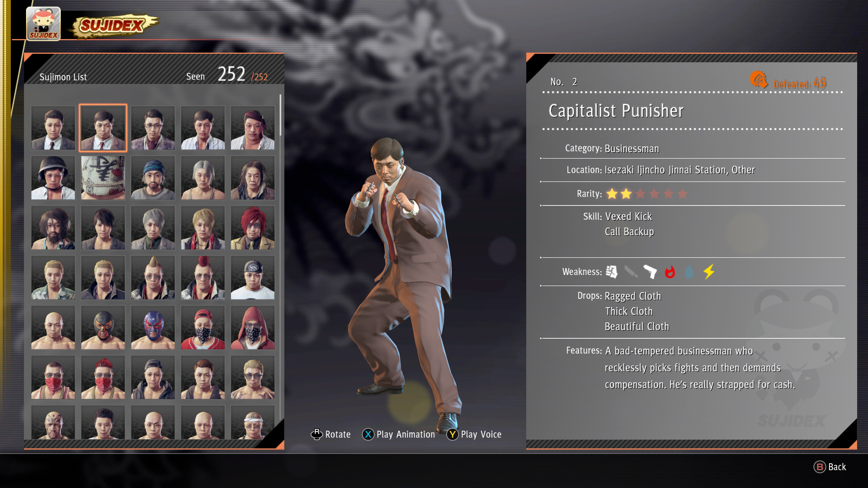The image size is (868, 488).
Task: Click the water drop weakness icon
Action: (x=689, y=272)
